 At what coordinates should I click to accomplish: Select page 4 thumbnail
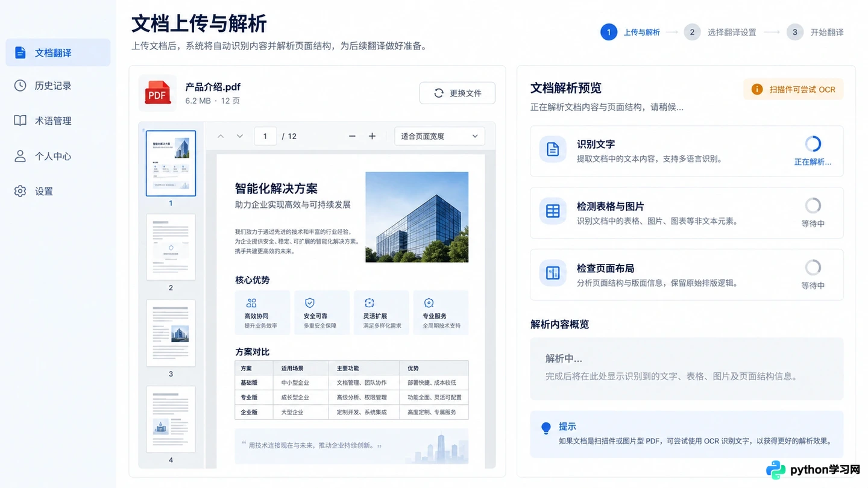pos(171,419)
